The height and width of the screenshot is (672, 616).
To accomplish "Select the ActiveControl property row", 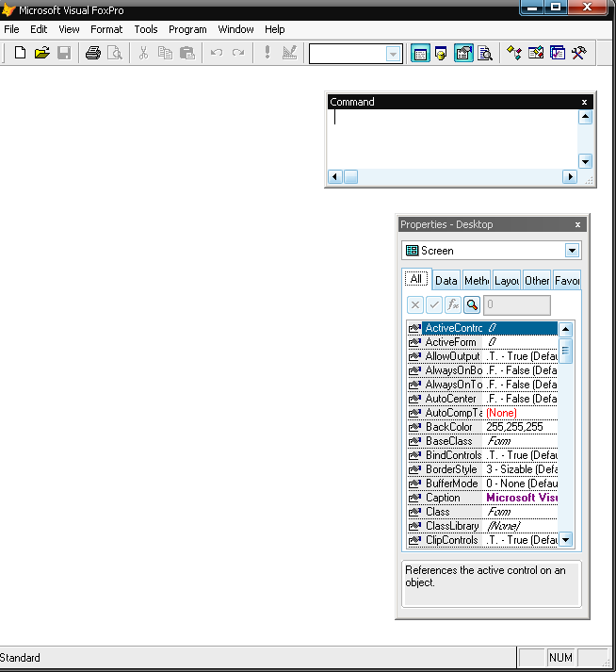I will tap(483, 328).
